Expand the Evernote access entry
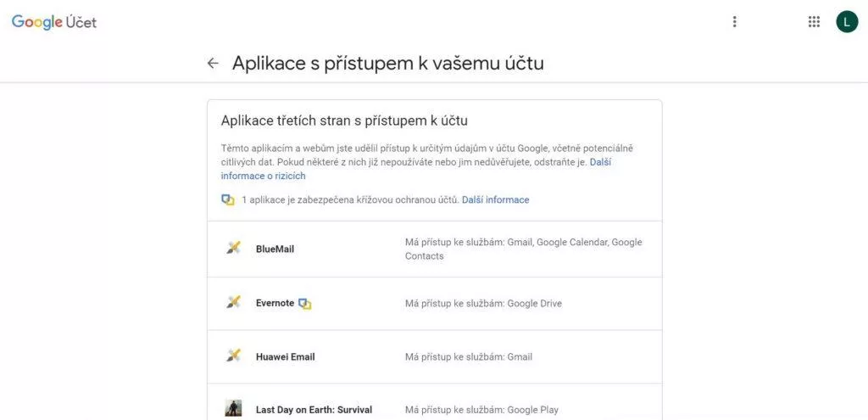The image size is (868, 420). coord(435,304)
